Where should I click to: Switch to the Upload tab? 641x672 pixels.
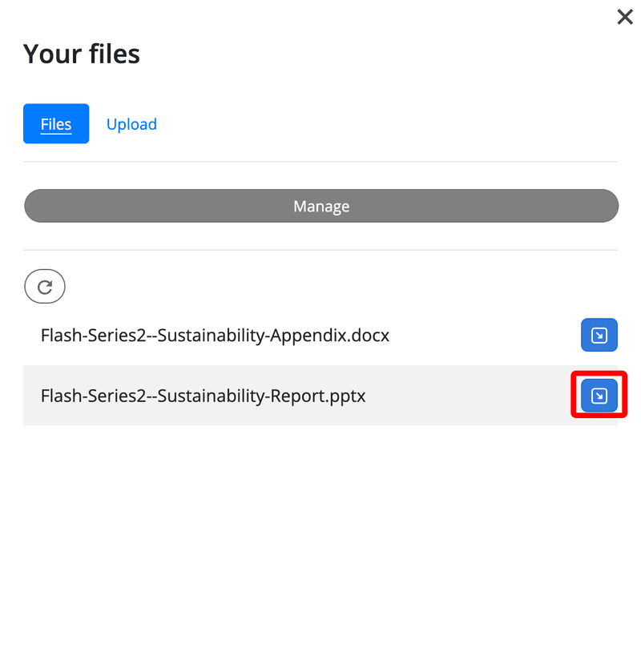131,124
